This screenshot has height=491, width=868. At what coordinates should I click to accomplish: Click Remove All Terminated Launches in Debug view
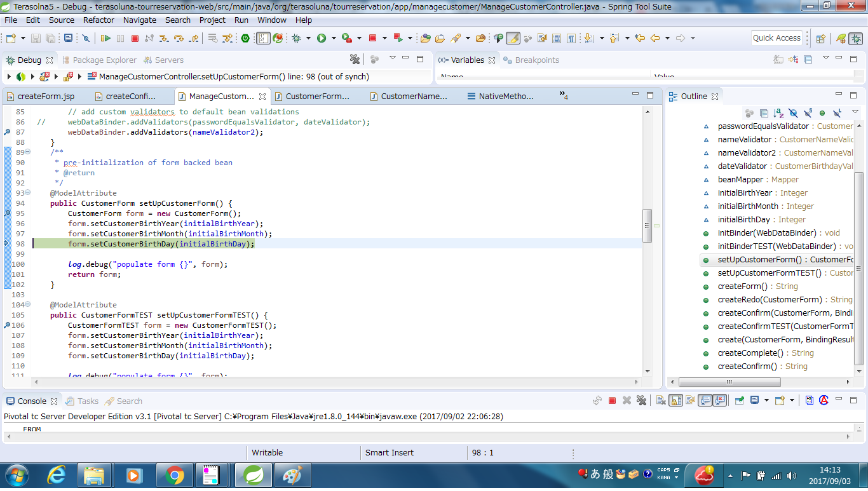pyautogui.click(x=356, y=59)
